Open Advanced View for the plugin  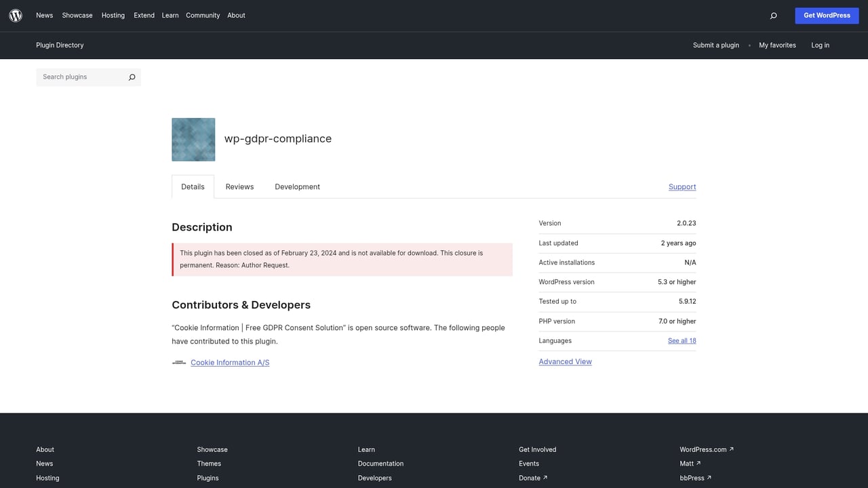pyautogui.click(x=565, y=361)
